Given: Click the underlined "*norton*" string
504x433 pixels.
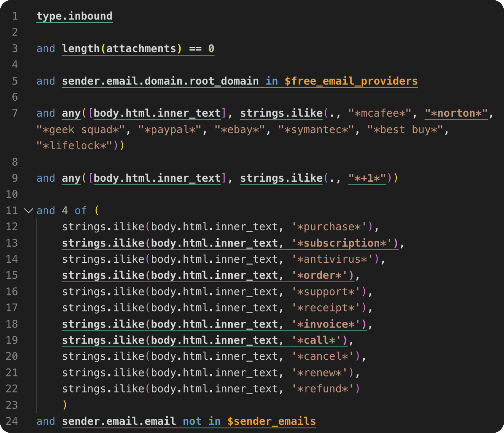Looking at the screenshot, I should pyautogui.click(x=456, y=113).
